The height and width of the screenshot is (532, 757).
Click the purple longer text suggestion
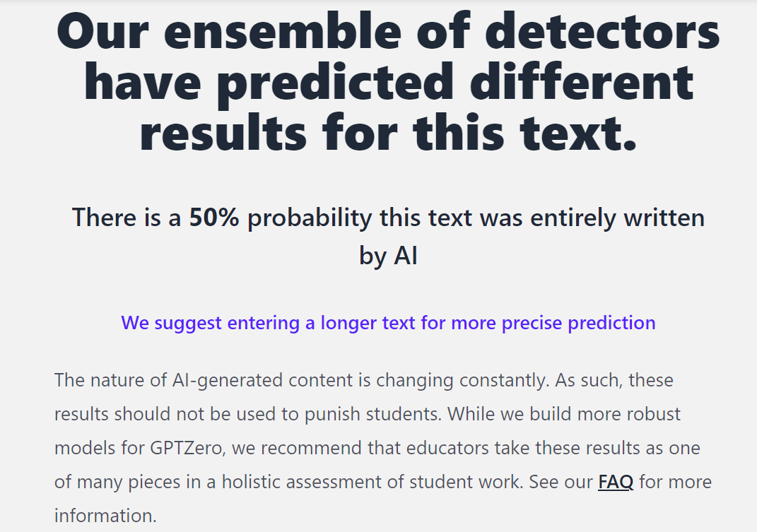[388, 323]
